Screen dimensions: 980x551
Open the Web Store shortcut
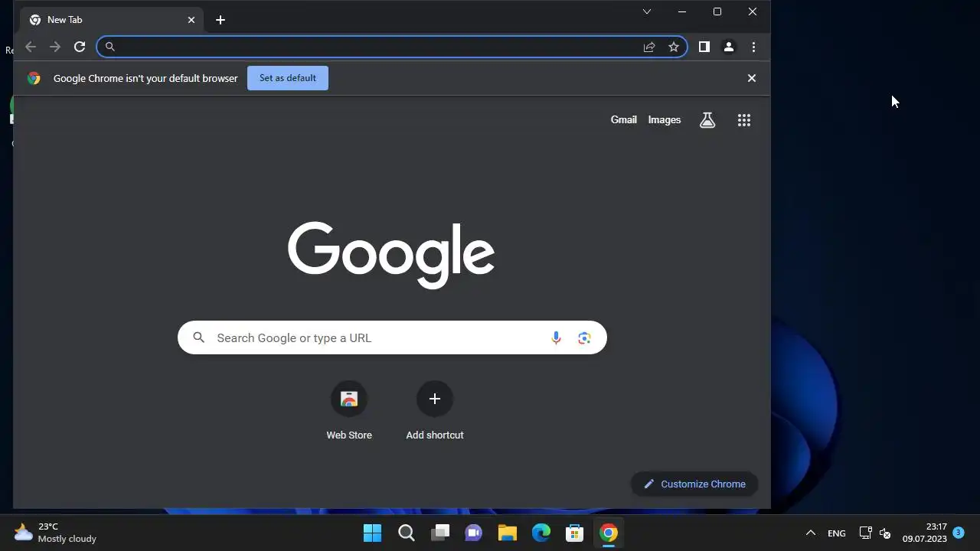pos(349,411)
